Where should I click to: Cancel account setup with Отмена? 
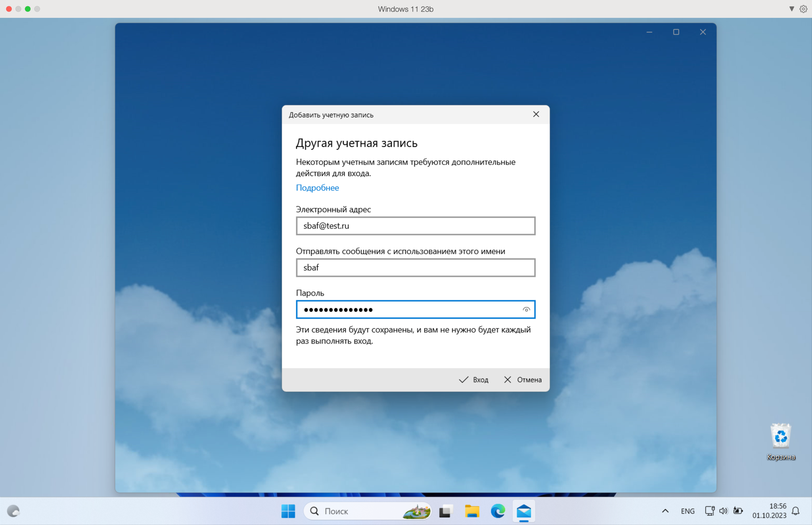pyautogui.click(x=523, y=380)
